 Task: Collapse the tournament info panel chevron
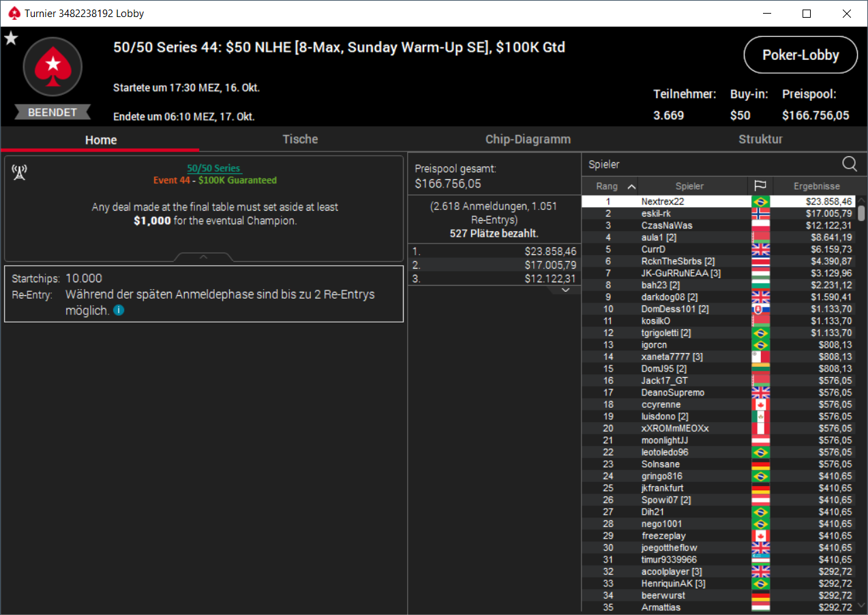point(203,257)
